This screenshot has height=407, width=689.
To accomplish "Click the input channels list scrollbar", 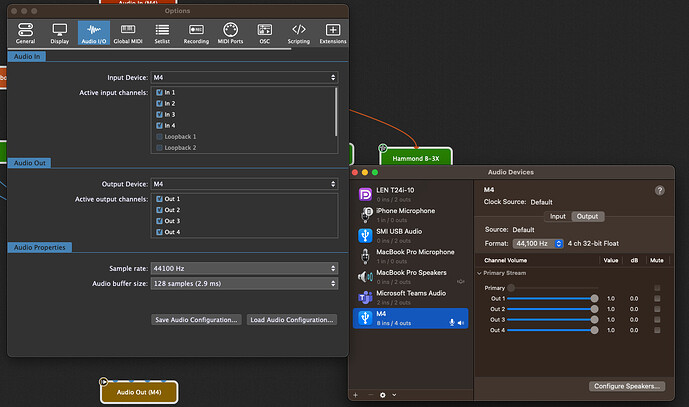I will pyautogui.click(x=336, y=112).
